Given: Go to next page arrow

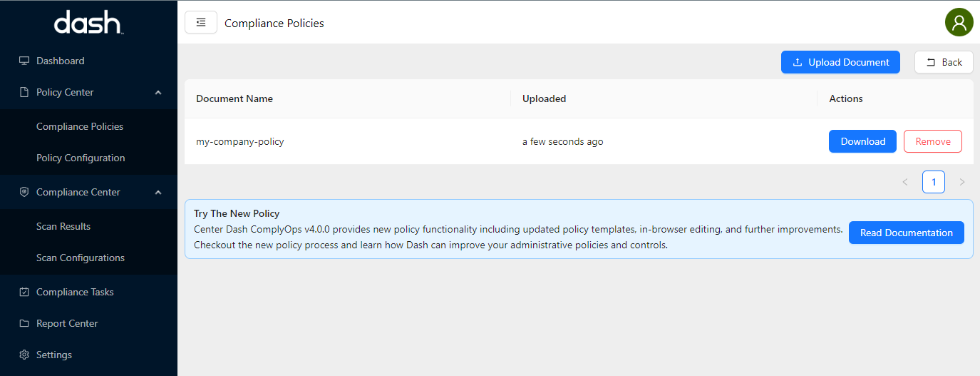Looking at the screenshot, I should tap(961, 182).
